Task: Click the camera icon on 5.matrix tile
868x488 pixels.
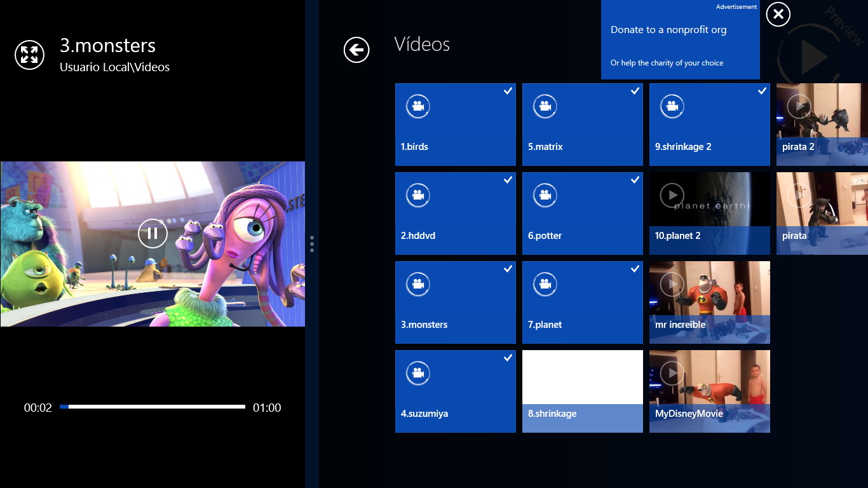Action: [x=545, y=107]
